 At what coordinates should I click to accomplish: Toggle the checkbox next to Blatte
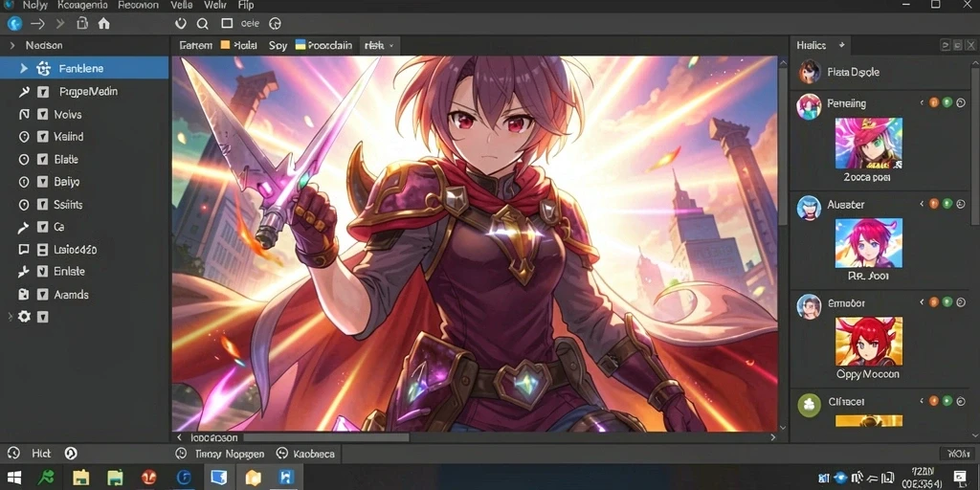[42, 160]
